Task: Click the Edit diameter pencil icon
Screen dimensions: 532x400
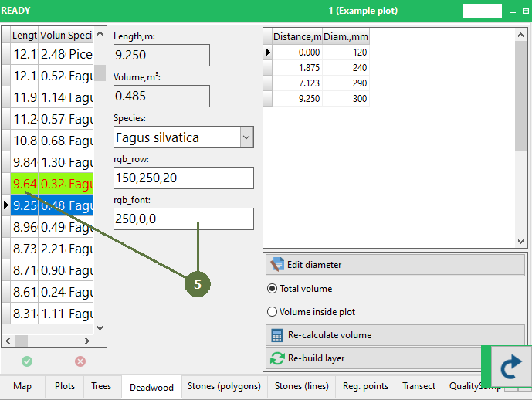Action: point(276,265)
